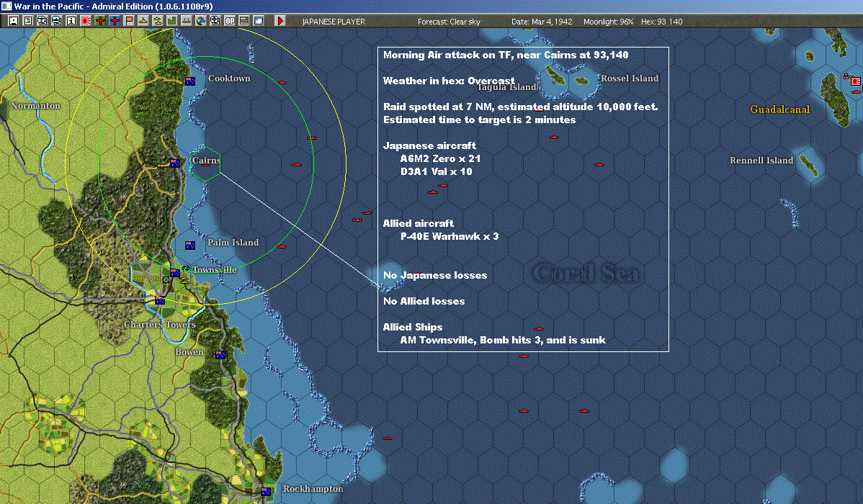Click the aircraft icon at Townsville
863x504 pixels.
point(185,269)
